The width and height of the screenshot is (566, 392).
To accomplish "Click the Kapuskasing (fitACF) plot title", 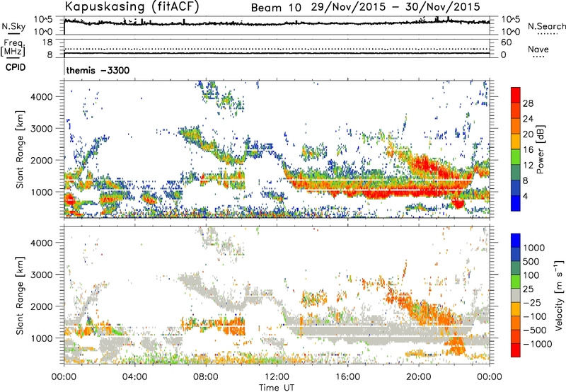I will tap(132, 7).
